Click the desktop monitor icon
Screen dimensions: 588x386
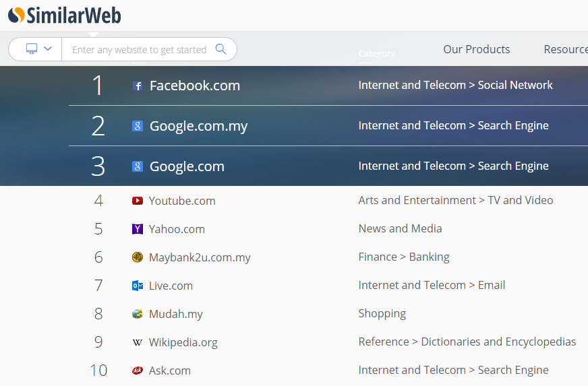32,49
